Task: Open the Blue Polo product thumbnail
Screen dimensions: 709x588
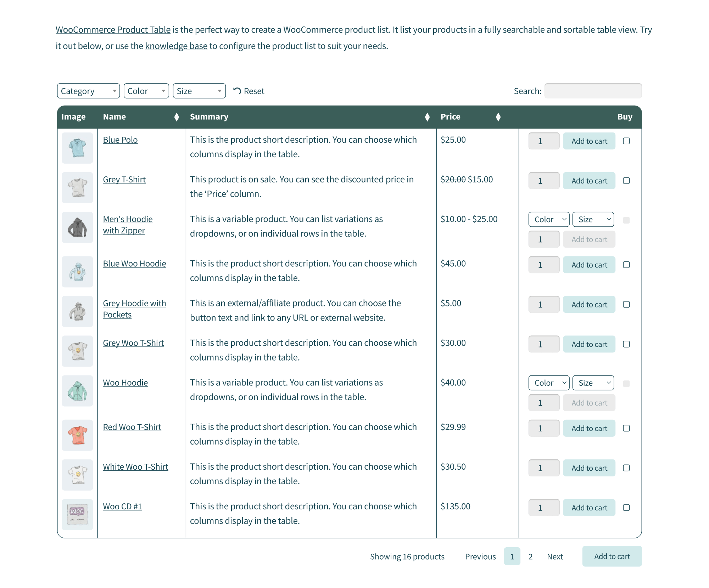Action: click(77, 148)
